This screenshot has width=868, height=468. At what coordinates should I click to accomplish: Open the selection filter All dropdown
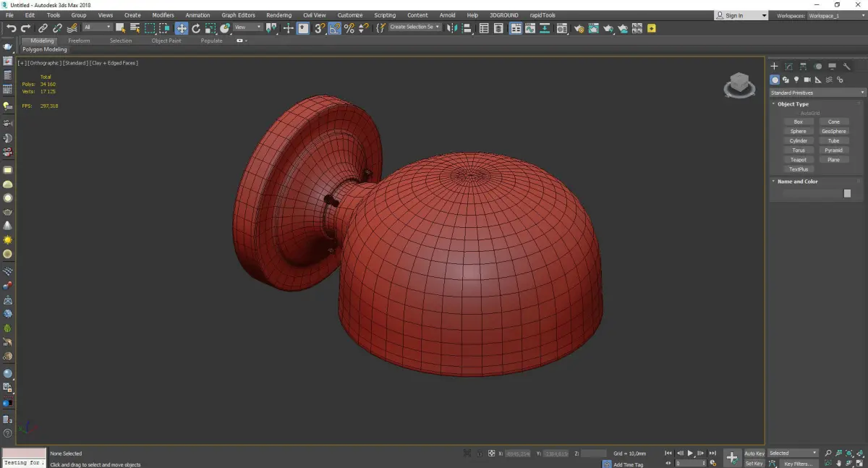tap(97, 27)
